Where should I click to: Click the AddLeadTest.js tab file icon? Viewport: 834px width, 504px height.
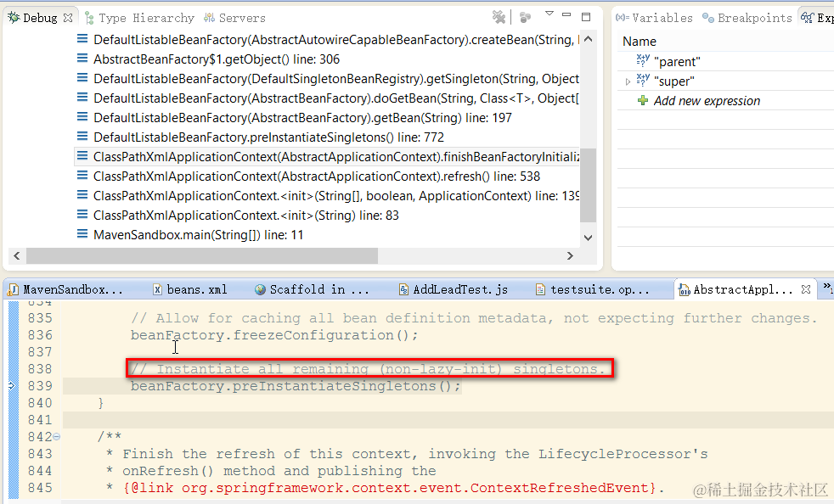click(x=403, y=289)
